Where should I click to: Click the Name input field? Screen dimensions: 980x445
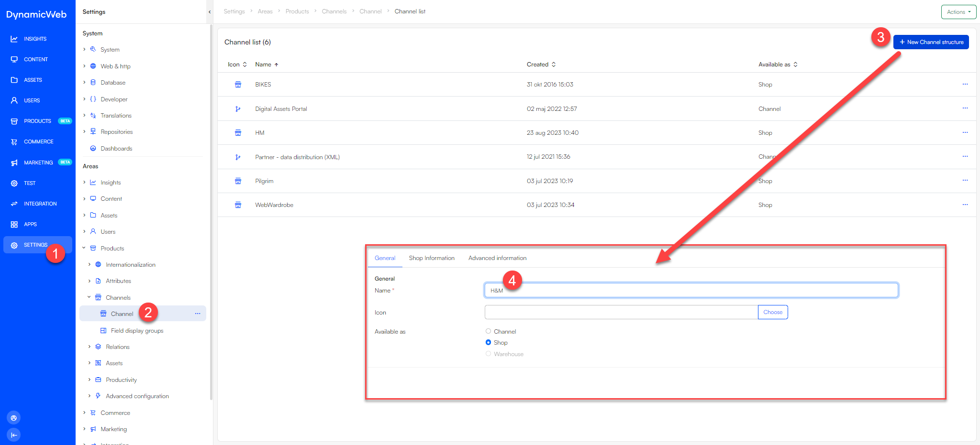691,290
